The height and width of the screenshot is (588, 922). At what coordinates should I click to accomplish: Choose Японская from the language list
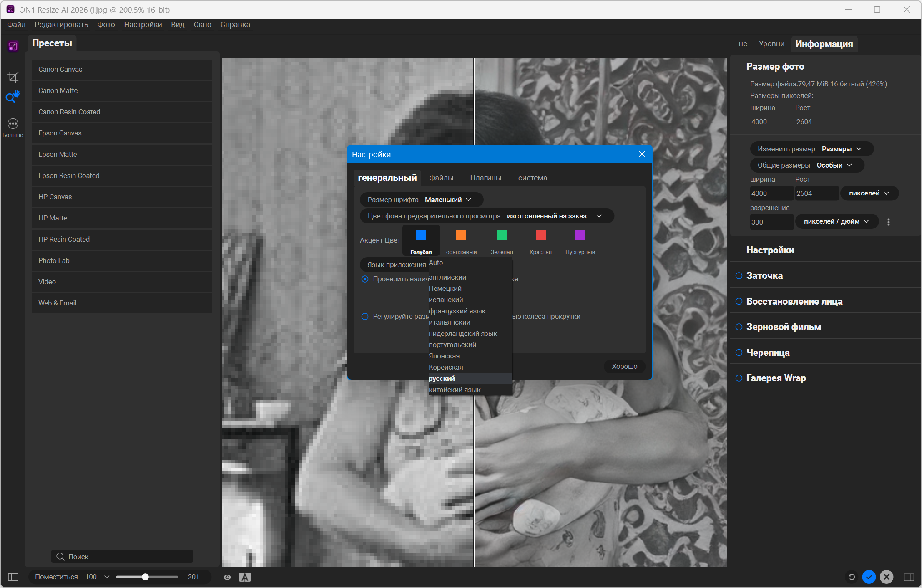[444, 356]
